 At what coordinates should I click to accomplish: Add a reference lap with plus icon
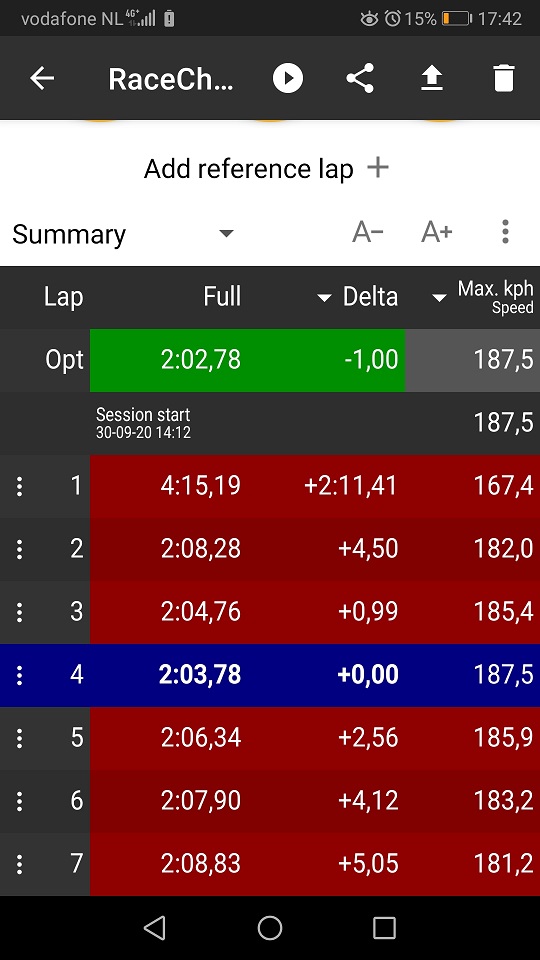click(378, 167)
